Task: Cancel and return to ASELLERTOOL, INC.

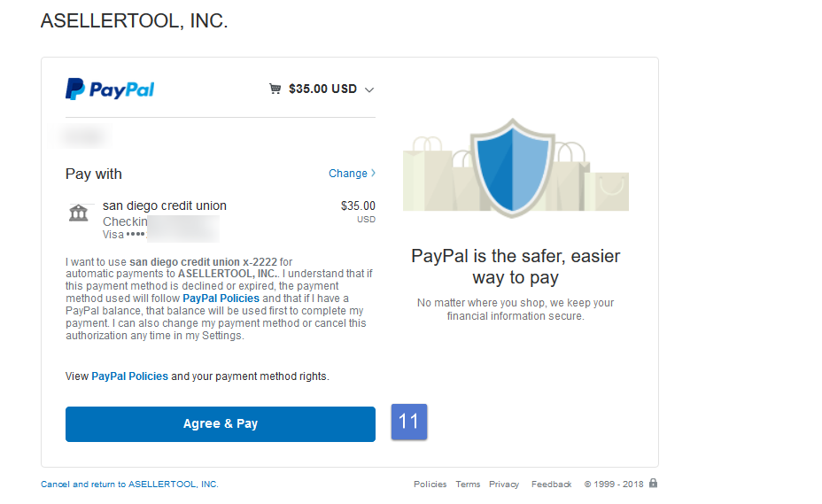Action: 129,485
